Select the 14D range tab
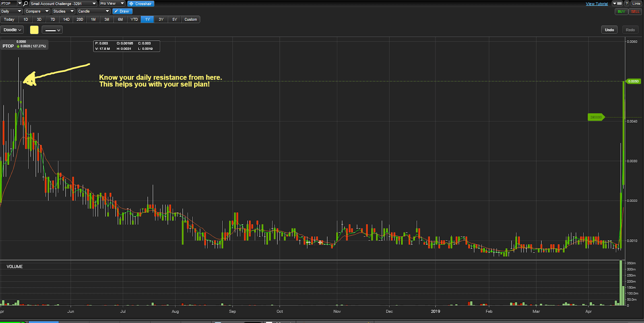Image resolution: width=644 pixels, height=323 pixels. point(66,19)
